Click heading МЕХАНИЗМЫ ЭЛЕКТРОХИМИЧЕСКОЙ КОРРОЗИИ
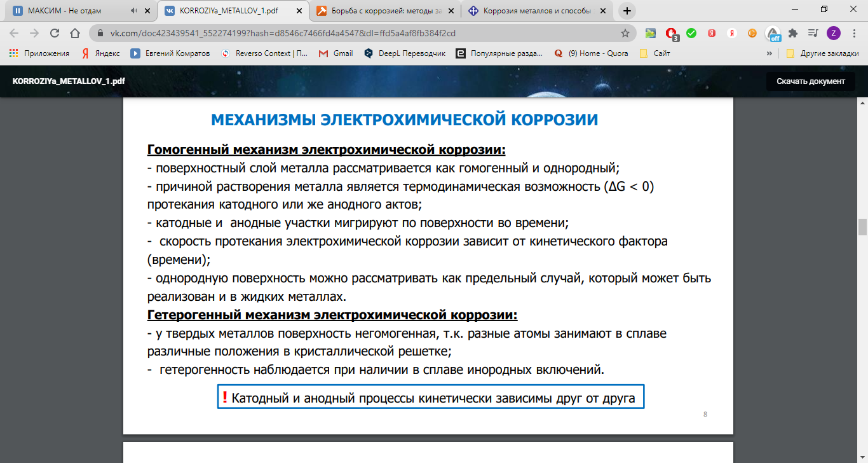 pos(404,120)
